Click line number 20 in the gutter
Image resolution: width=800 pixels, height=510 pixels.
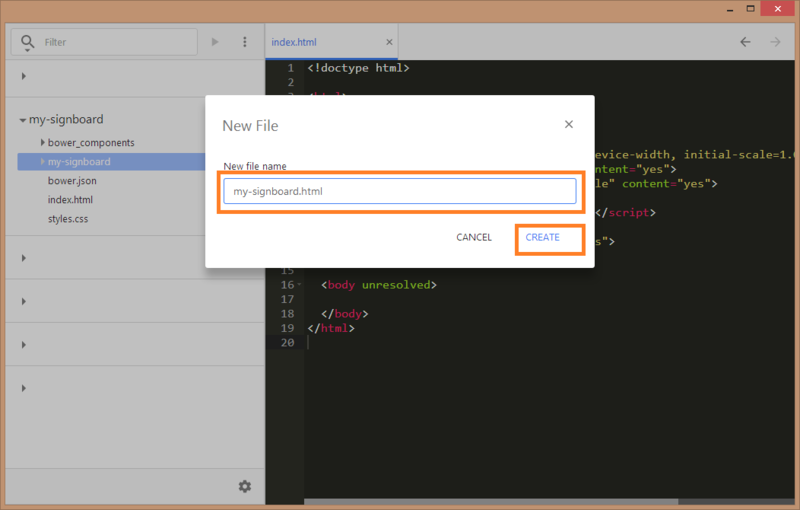287,343
